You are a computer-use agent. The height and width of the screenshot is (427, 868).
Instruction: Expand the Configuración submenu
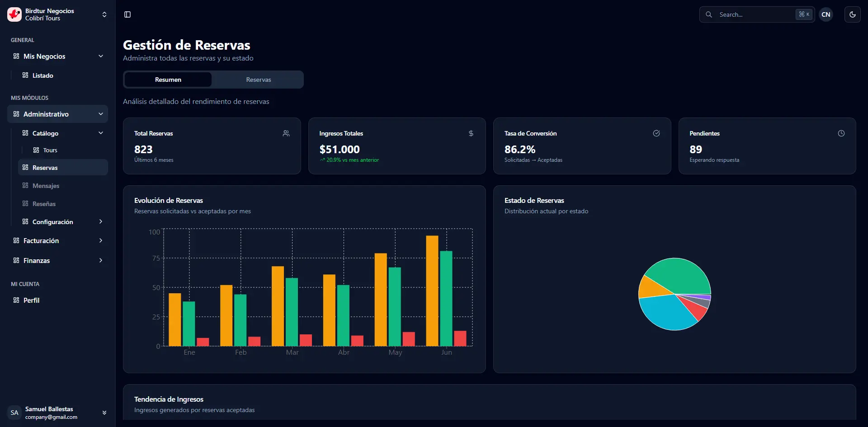pyautogui.click(x=100, y=222)
